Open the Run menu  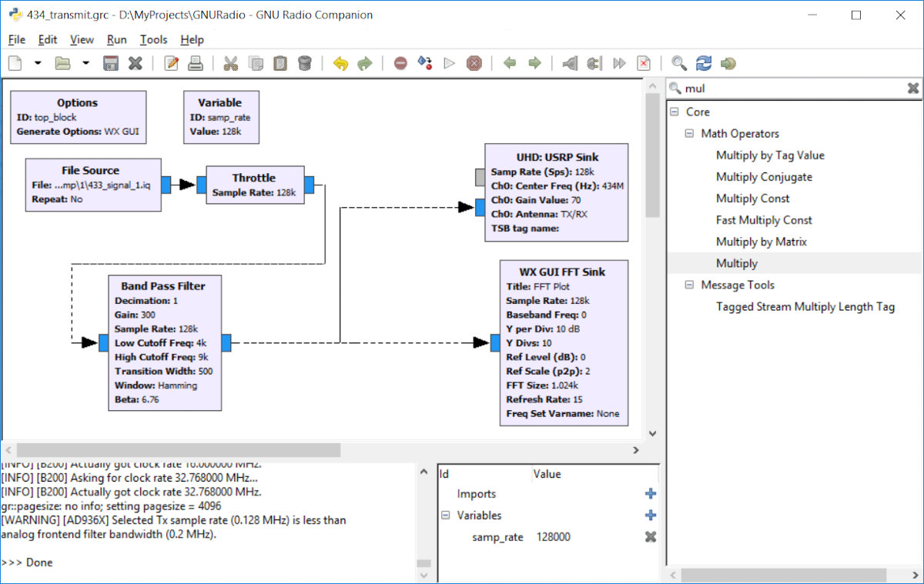click(117, 39)
